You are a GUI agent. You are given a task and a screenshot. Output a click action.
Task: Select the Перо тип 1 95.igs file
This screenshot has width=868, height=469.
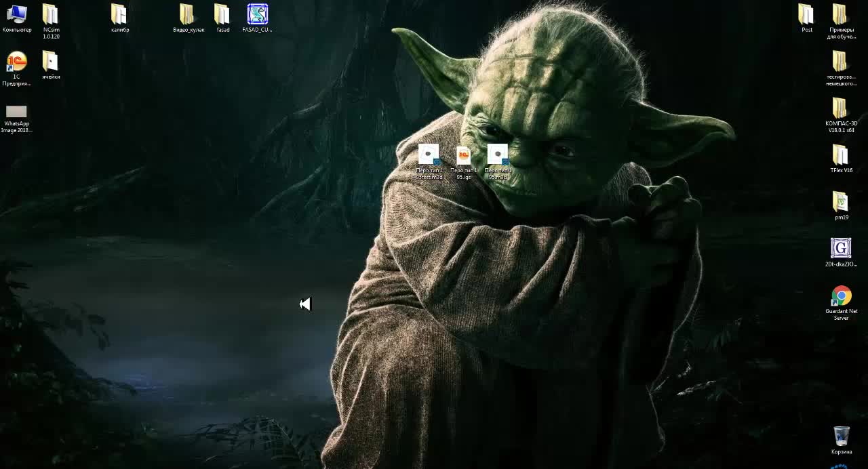464,163
